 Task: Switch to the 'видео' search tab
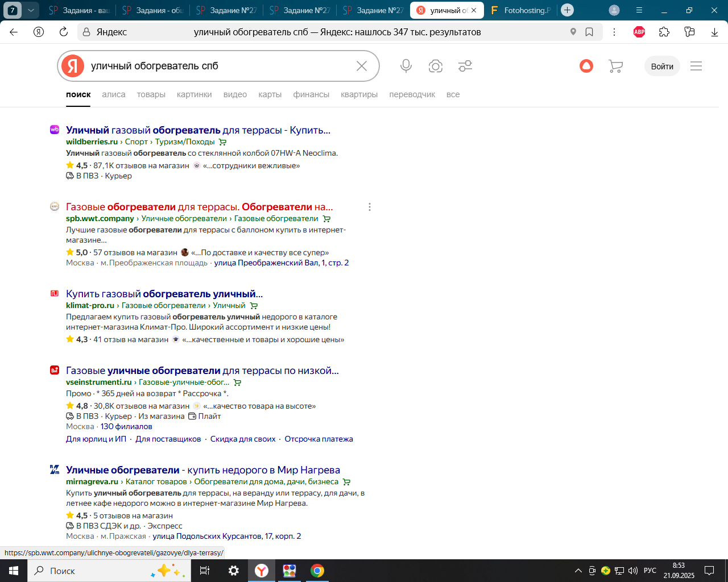click(x=235, y=94)
